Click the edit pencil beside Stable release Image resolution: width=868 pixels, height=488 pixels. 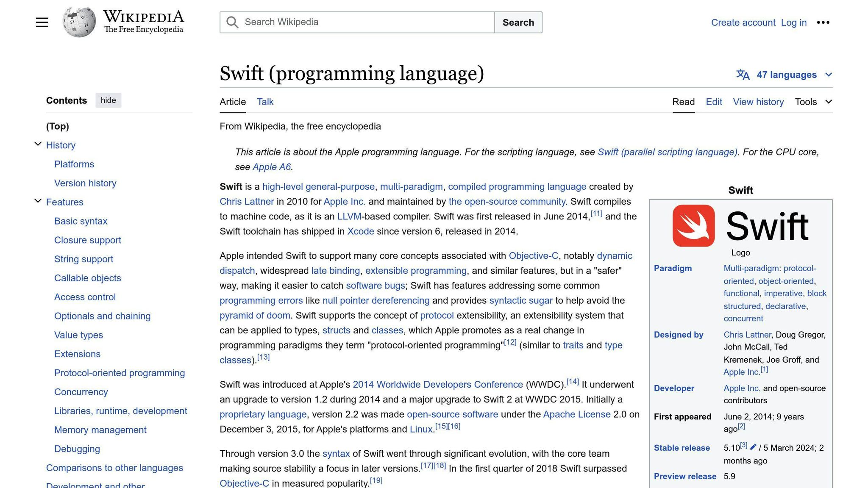tap(753, 446)
